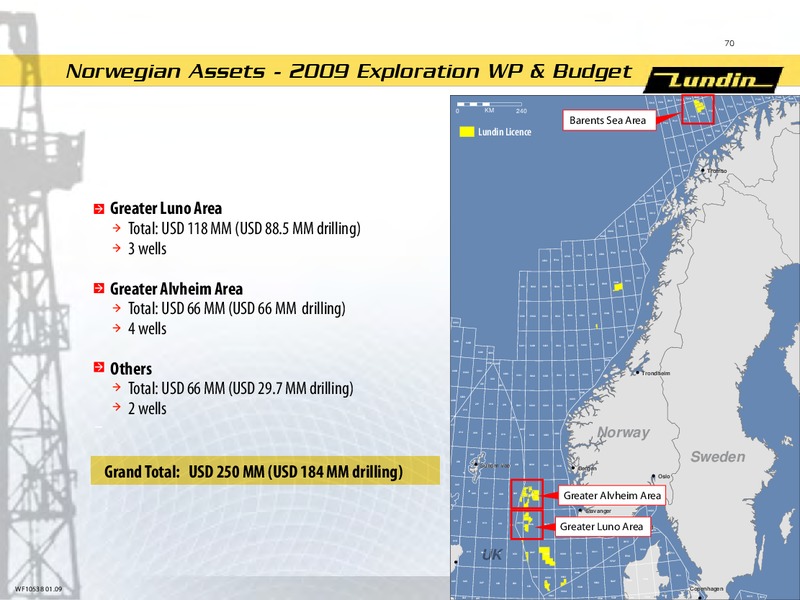Click the yellow Lundin Licence legend swatch

coord(467,132)
